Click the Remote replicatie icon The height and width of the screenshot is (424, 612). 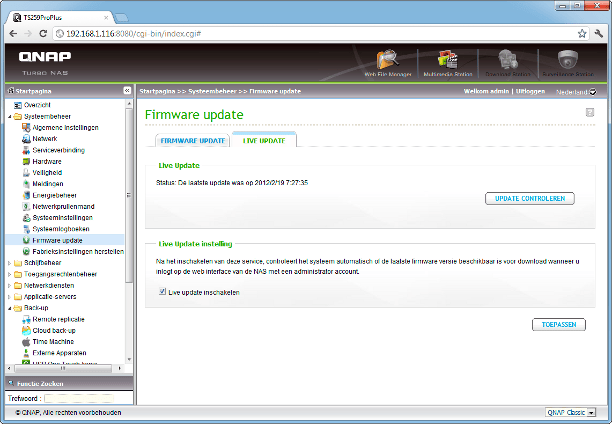point(26,319)
